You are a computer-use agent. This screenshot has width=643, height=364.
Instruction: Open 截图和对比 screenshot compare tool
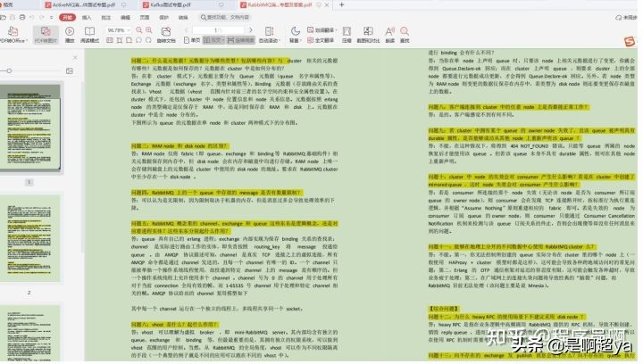coord(368,35)
